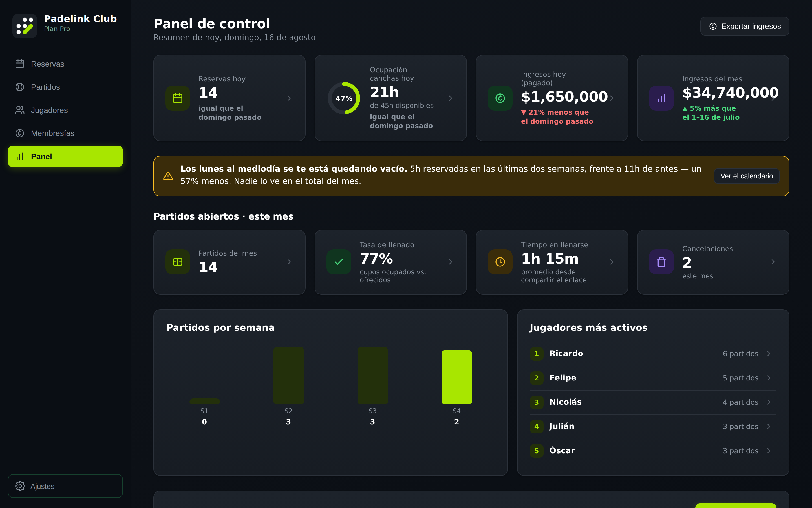Viewport: 812px width, 508px height.
Task: Open Ingresos hoy card chevron
Action: 612,98
